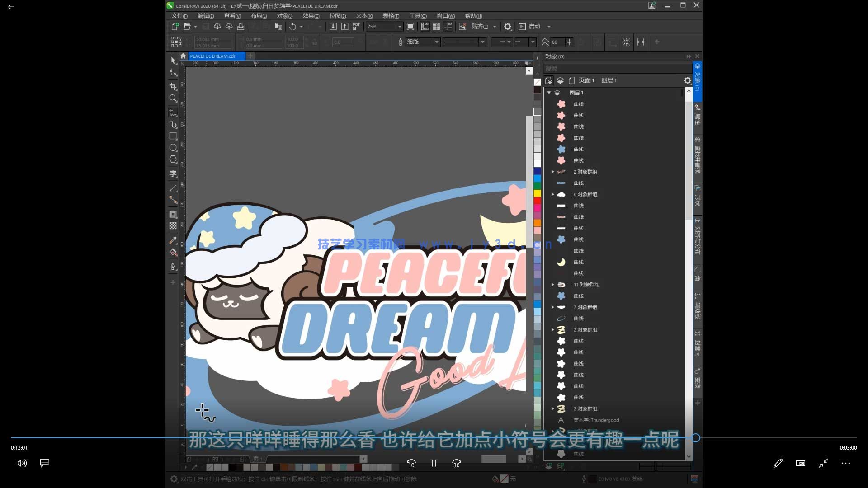Select the Polygon tool

tap(173, 159)
